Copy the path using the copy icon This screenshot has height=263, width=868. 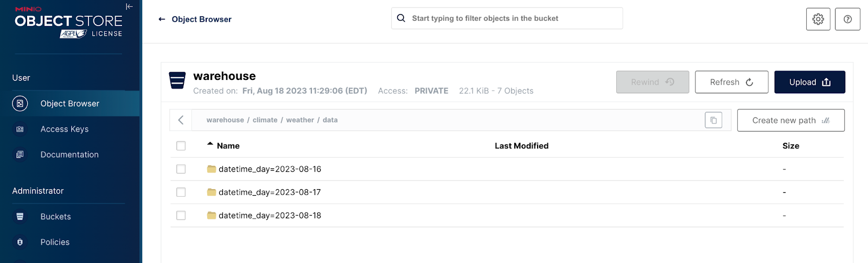pos(713,120)
